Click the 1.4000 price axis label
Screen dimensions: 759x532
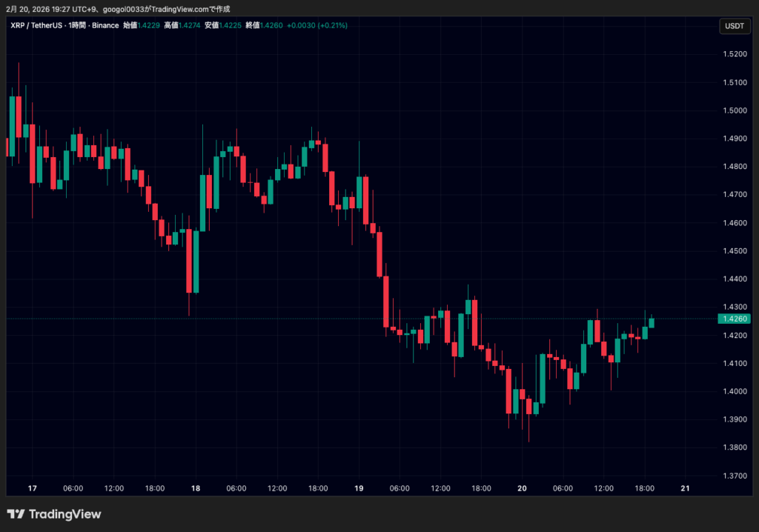coord(734,391)
